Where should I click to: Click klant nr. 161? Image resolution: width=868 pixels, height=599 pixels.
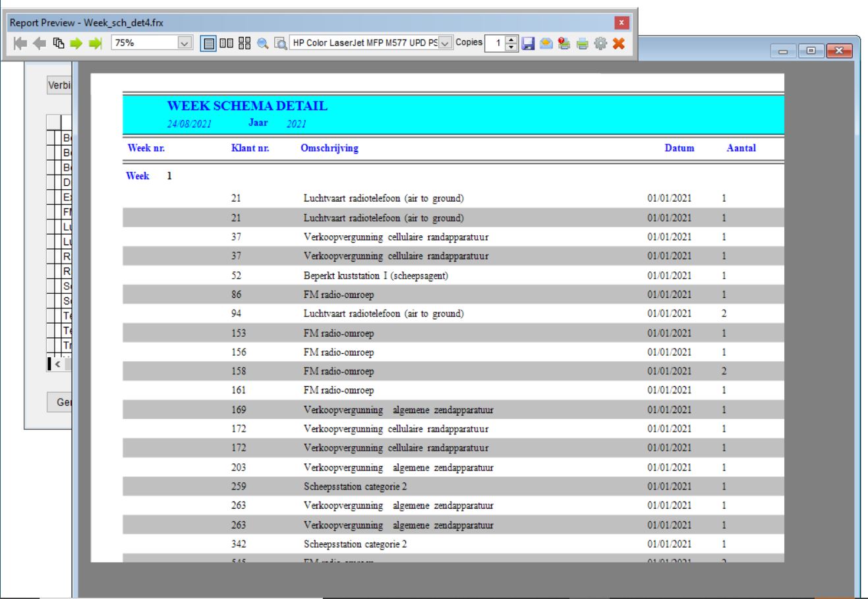pyautogui.click(x=239, y=390)
